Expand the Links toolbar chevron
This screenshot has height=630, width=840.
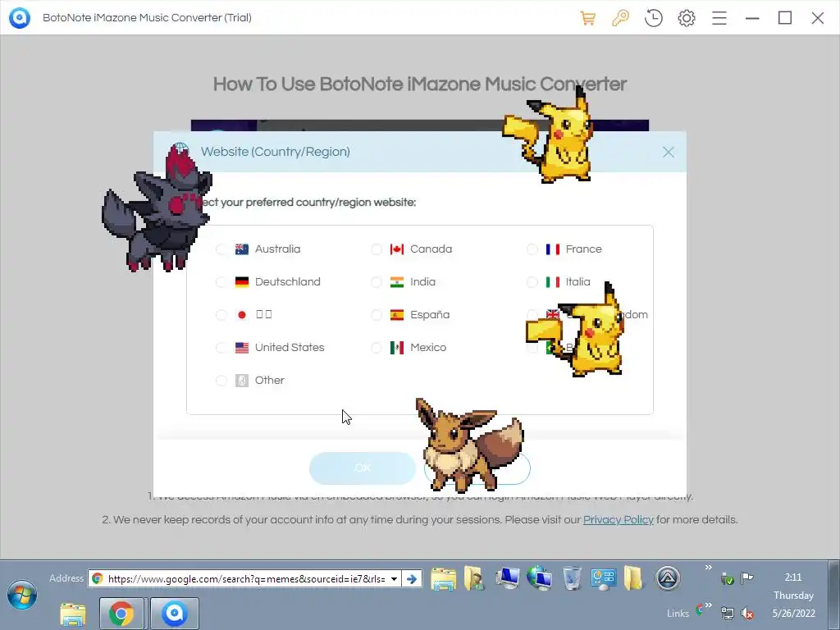pos(708,605)
